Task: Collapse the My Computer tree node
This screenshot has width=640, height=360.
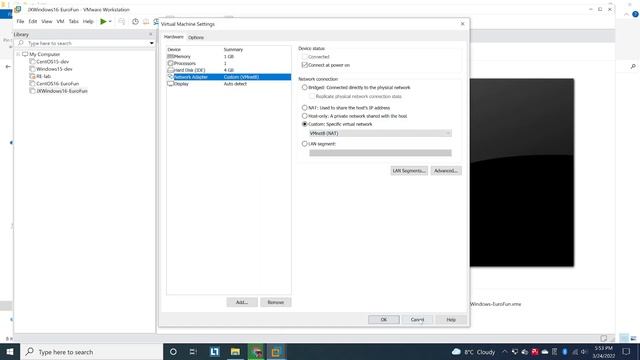Action: 18,54
